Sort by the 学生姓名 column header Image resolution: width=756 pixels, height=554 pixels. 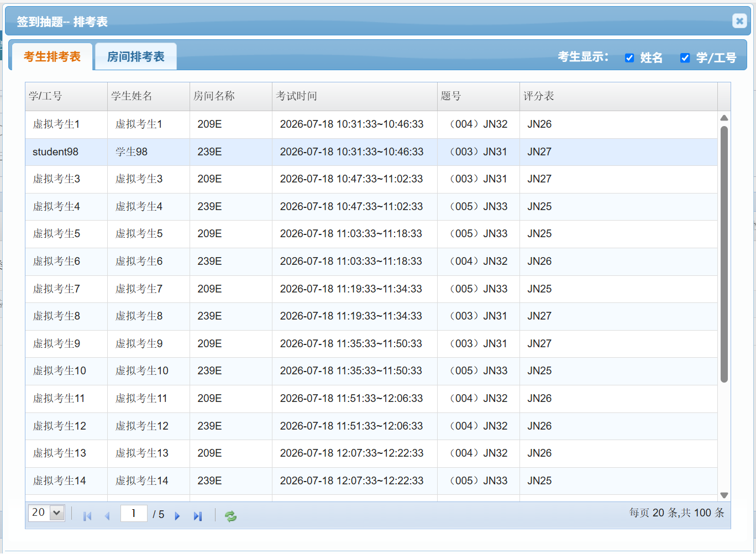pos(149,96)
